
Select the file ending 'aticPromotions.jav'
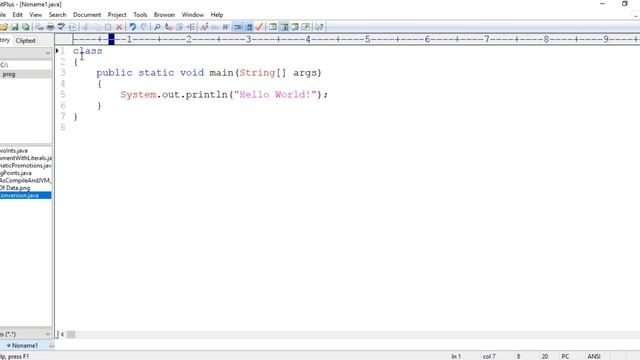click(x=26, y=166)
